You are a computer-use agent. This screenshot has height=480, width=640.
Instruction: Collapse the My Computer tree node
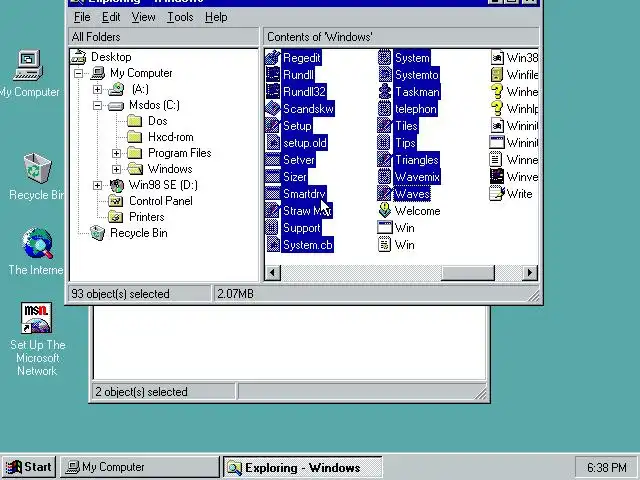[x=78, y=73]
